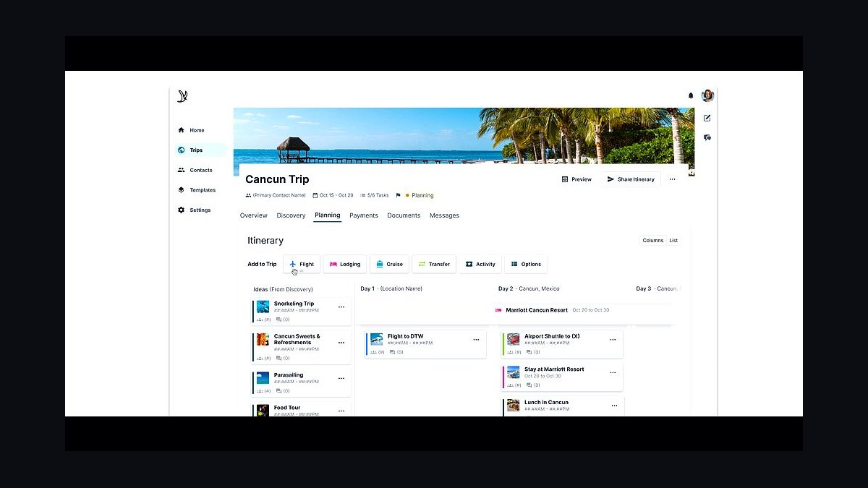Open the trip more-options ellipsis

point(672,179)
